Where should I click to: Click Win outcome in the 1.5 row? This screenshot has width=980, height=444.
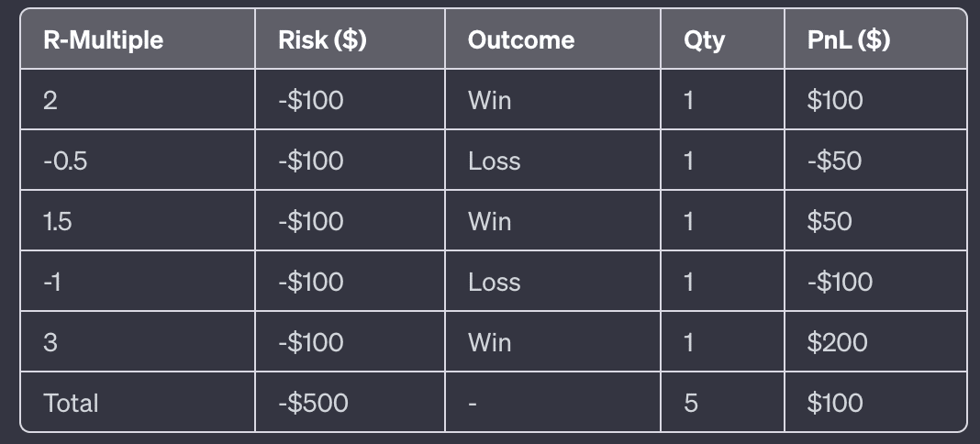click(489, 222)
